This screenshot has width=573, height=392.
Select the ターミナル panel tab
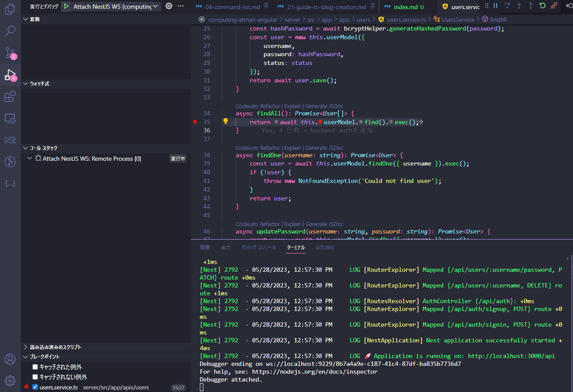pyautogui.click(x=296, y=247)
